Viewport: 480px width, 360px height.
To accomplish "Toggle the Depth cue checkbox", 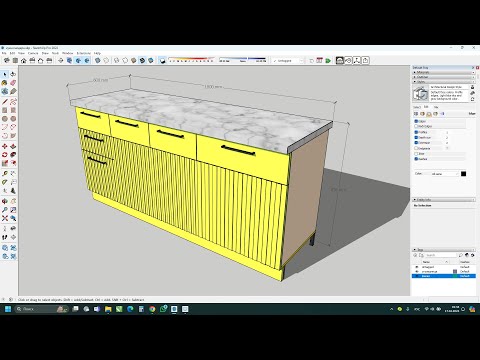I will [416, 137].
